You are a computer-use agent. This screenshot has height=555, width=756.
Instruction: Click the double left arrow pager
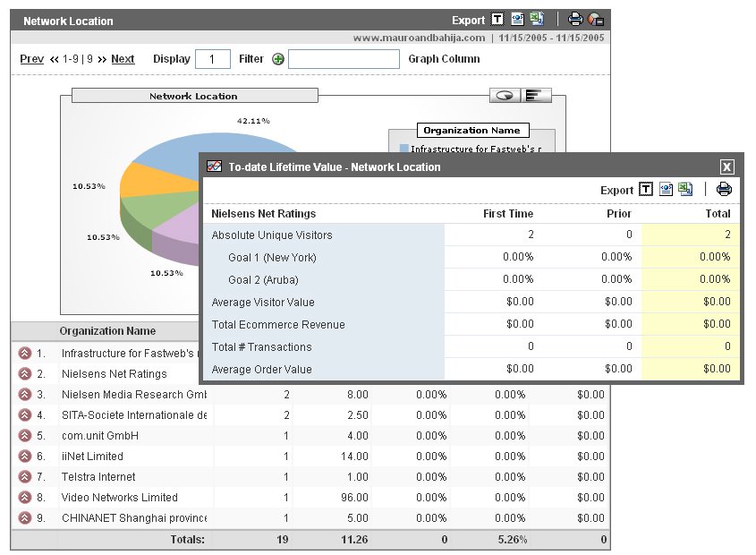(x=54, y=59)
